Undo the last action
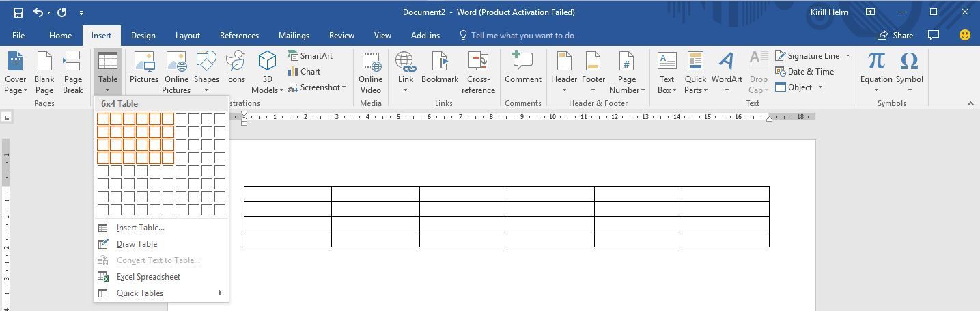Viewport: 980px width, 311px height. pyautogui.click(x=38, y=12)
